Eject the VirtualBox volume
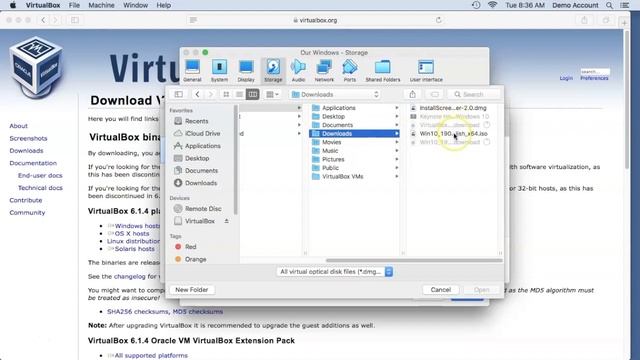Viewport: 640px width, 360px height. click(227, 221)
